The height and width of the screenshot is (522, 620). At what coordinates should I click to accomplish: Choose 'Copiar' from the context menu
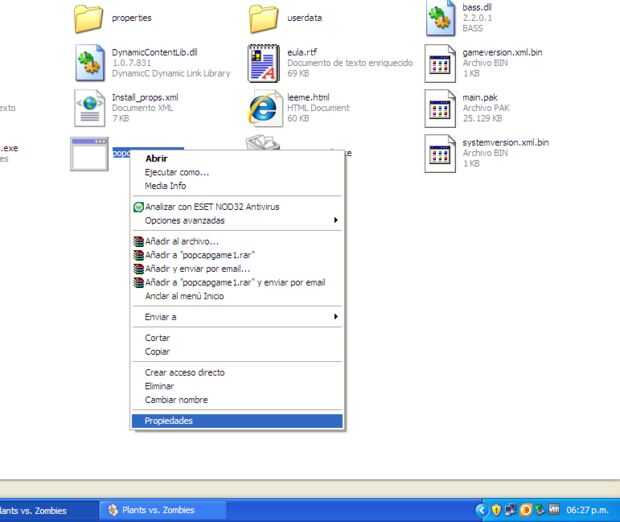(237, 352)
